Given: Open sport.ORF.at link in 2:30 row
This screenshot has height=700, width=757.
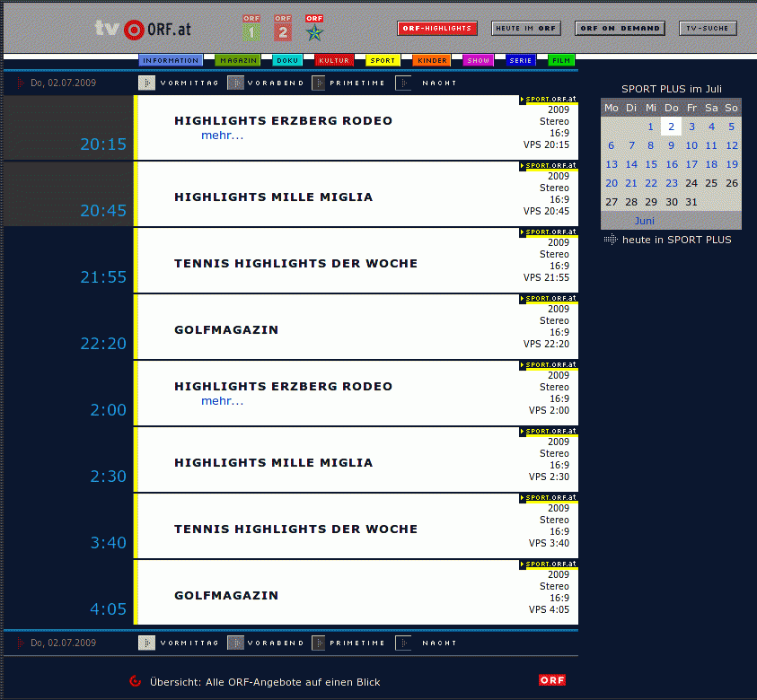Looking at the screenshot, I should 549,432.
